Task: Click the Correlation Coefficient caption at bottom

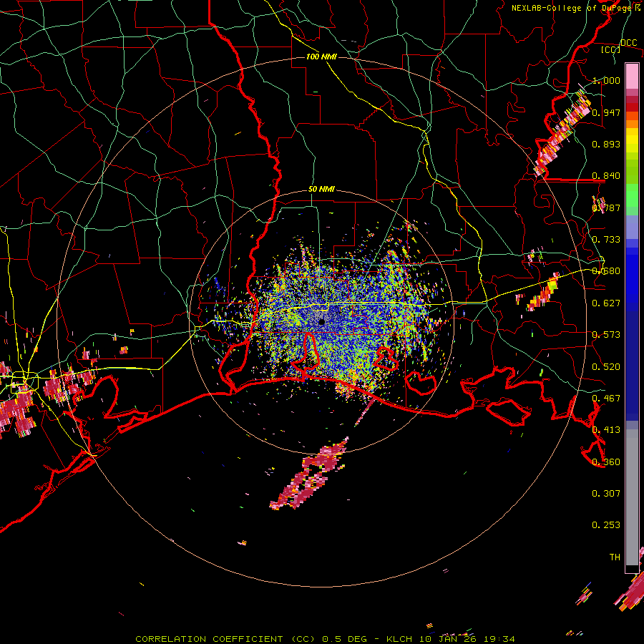Action: point(325,639)
